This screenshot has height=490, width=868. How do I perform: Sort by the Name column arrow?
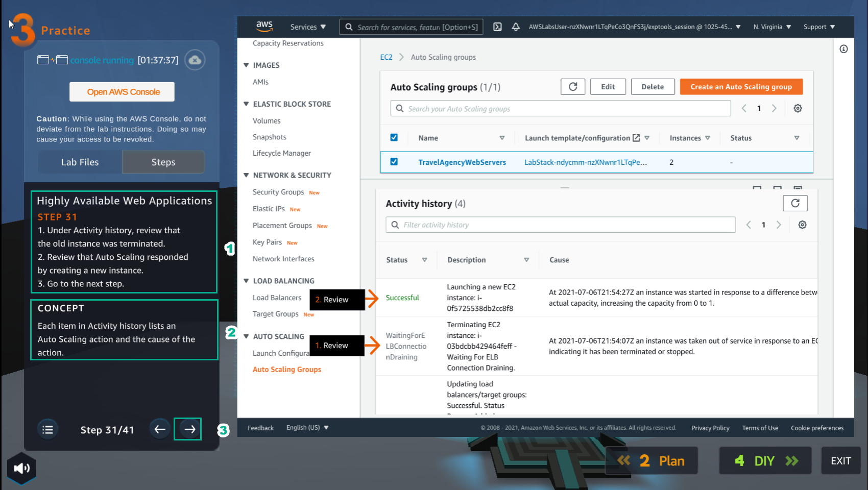tap(502, 138)
